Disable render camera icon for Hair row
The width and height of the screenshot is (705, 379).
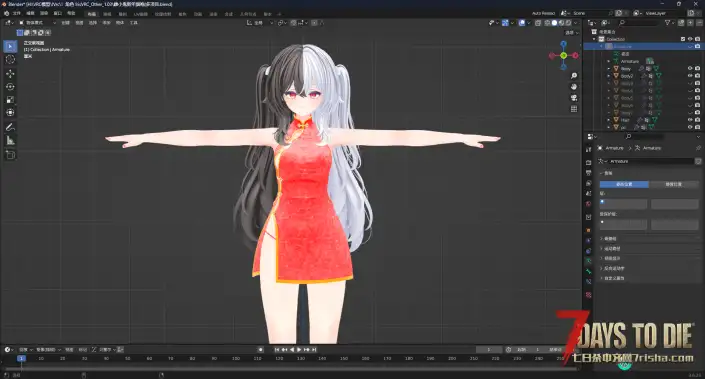tap(697, 120)
